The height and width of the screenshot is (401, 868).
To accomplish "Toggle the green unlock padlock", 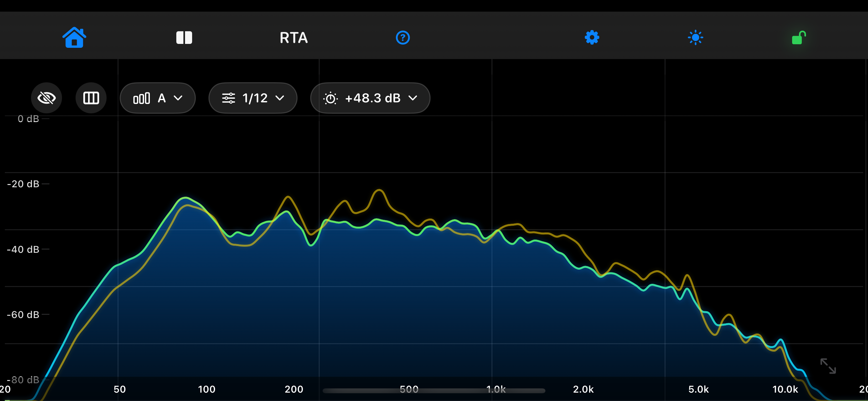I will tap(799, 37).
